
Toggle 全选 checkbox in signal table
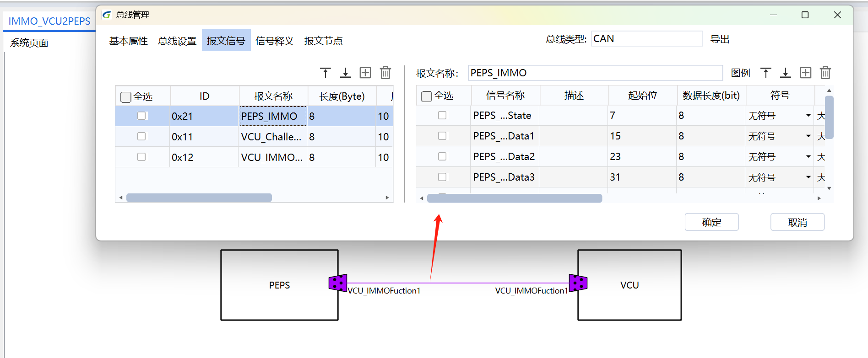pos(426,96)
